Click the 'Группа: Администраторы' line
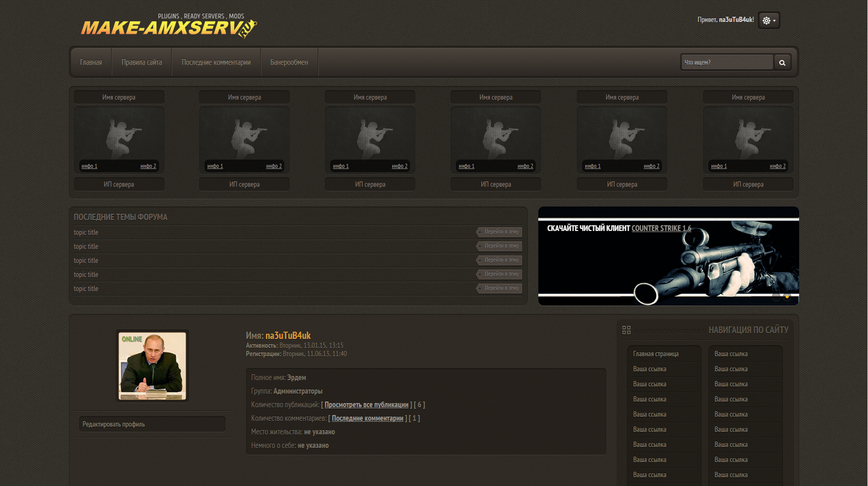 click(287, 392)
